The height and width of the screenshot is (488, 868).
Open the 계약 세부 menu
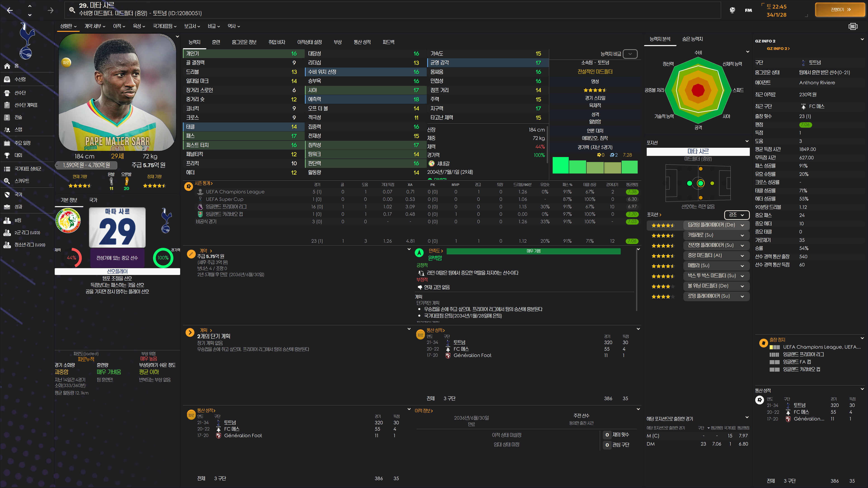(95, 26)
